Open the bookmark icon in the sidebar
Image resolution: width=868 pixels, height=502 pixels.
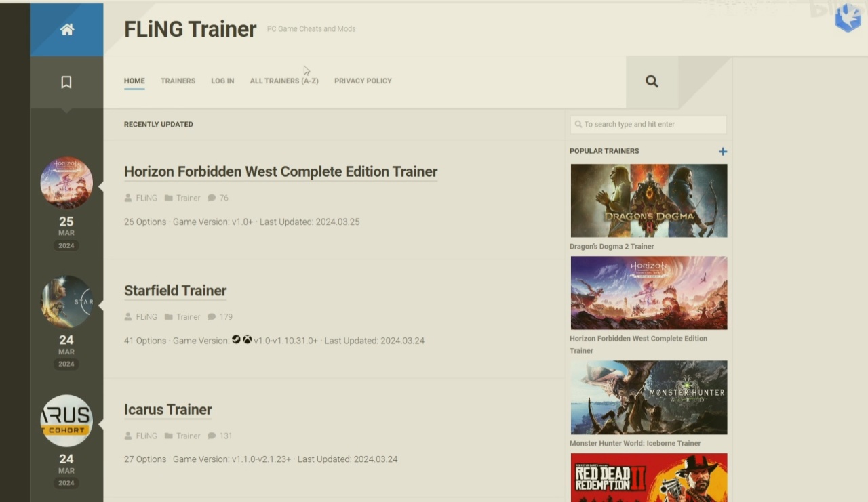(66, 82)
